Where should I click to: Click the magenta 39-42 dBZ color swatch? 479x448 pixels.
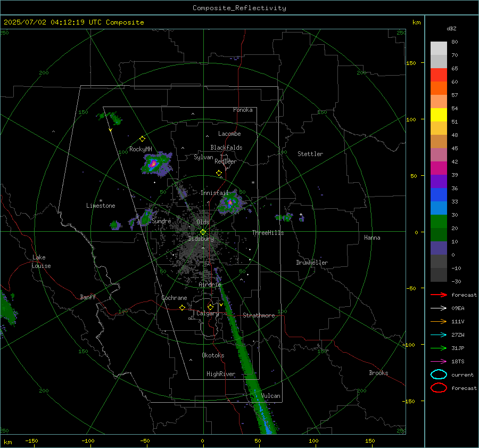tap(439, 168)
